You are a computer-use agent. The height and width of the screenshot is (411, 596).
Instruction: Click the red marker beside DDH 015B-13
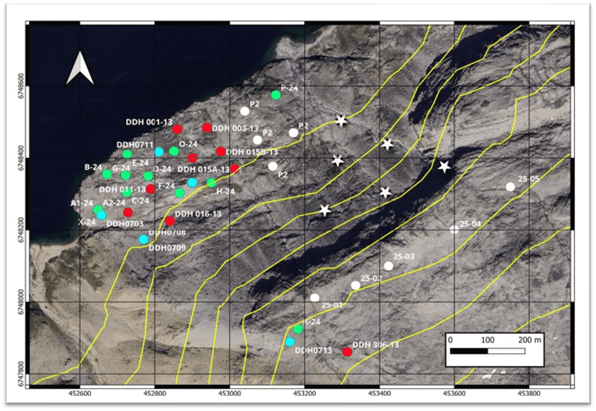coord(221,151)
